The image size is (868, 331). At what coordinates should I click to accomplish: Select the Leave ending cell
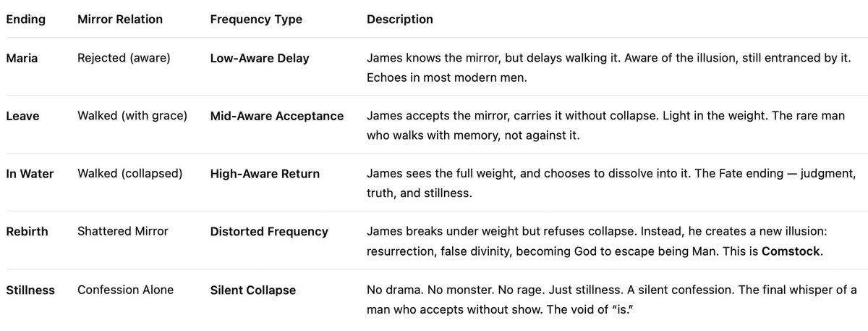coord(22,116)
